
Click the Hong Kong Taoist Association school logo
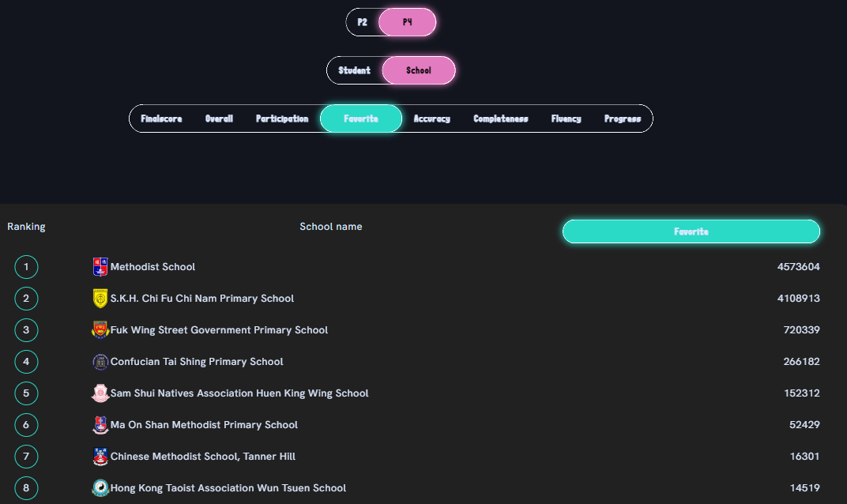coord(100,487)
